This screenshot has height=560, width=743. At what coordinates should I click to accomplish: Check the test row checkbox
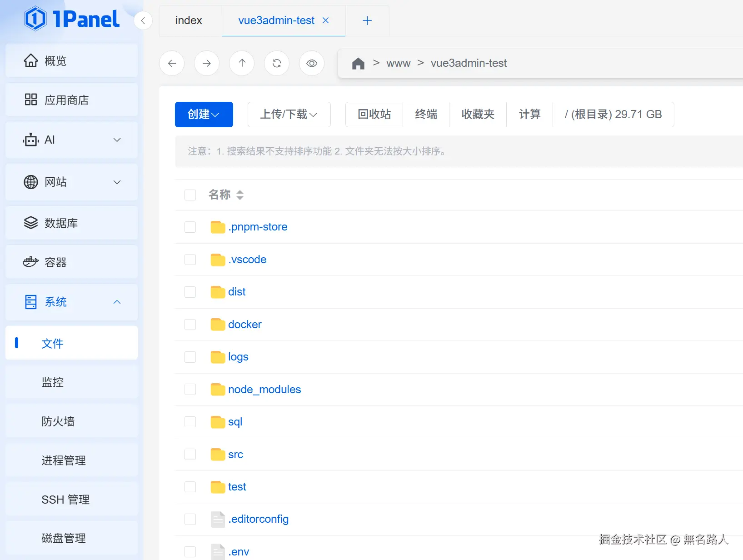[x=190, y=487]
